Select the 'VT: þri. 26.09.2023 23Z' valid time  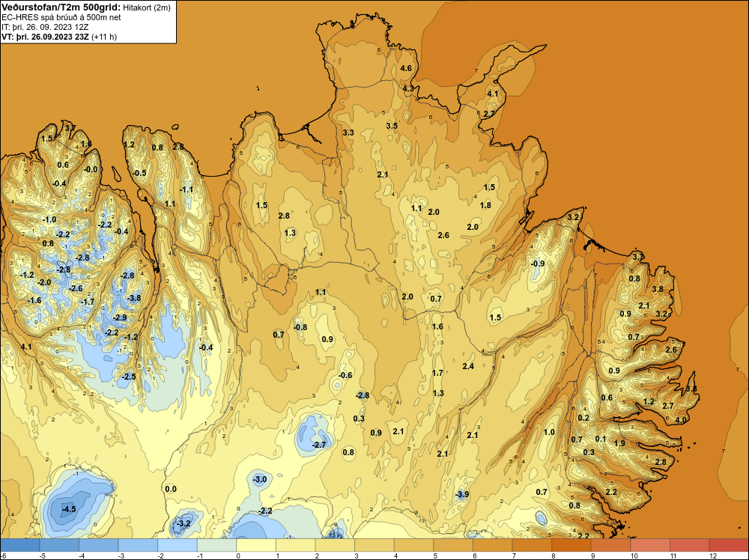pyautogui.click(x=46, y=36)
